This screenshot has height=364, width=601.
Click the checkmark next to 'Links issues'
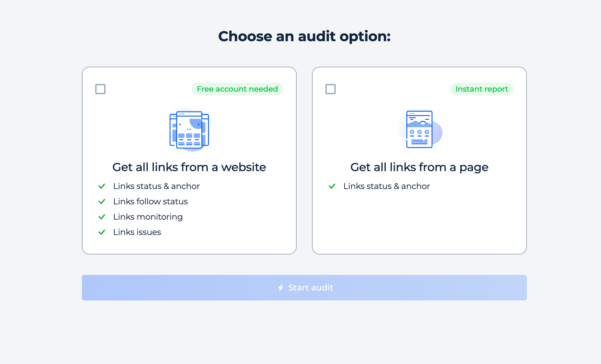point(102,232)
